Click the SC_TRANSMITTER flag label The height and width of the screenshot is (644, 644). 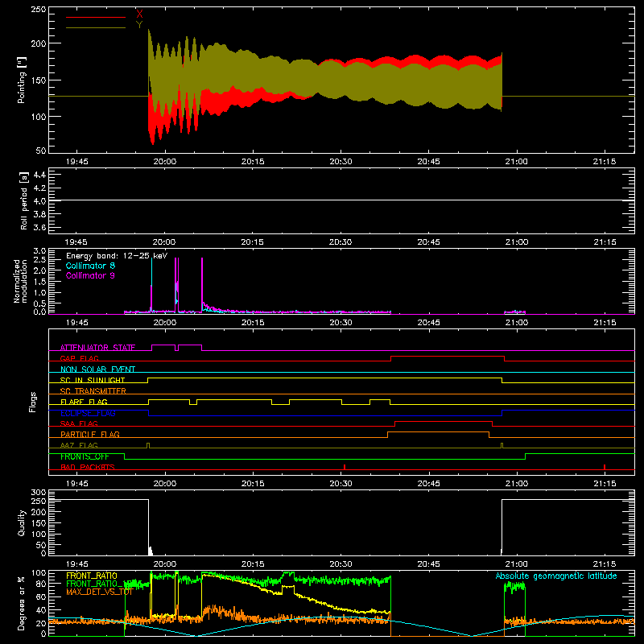[93, 391]
